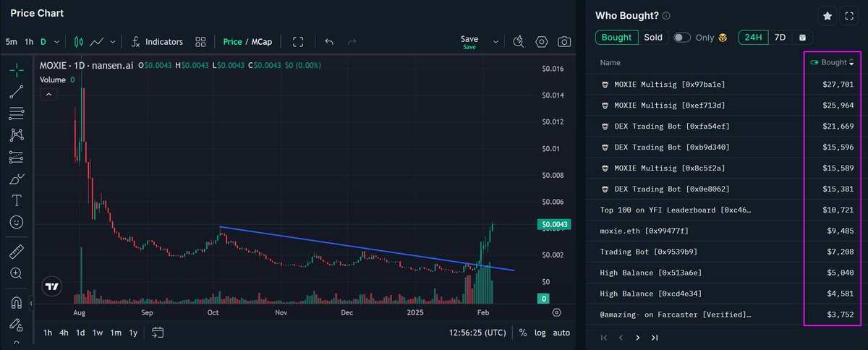Select the trend line drawing tool
Viewport: 868px width, 350px height.
16,92
